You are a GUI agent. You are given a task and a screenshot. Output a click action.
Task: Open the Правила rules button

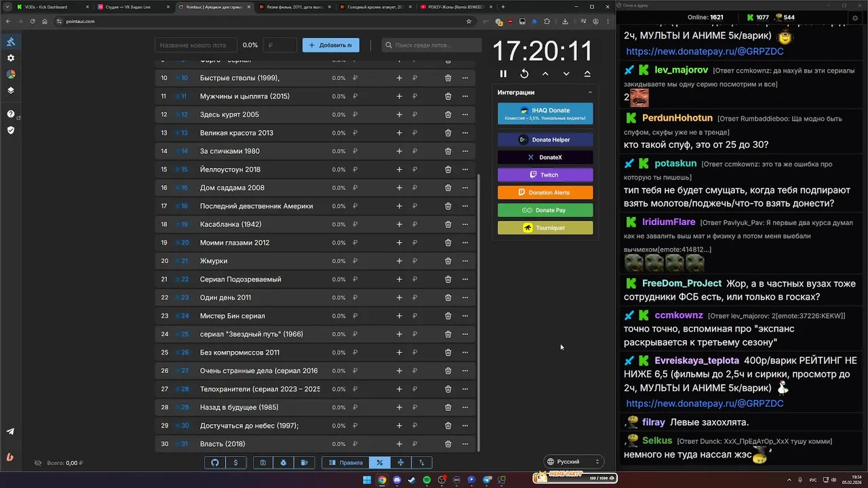(x=346, y=462)
